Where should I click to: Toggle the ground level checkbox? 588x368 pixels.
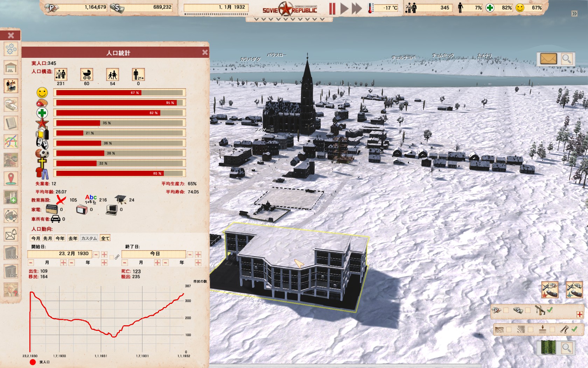pos(552,329)
